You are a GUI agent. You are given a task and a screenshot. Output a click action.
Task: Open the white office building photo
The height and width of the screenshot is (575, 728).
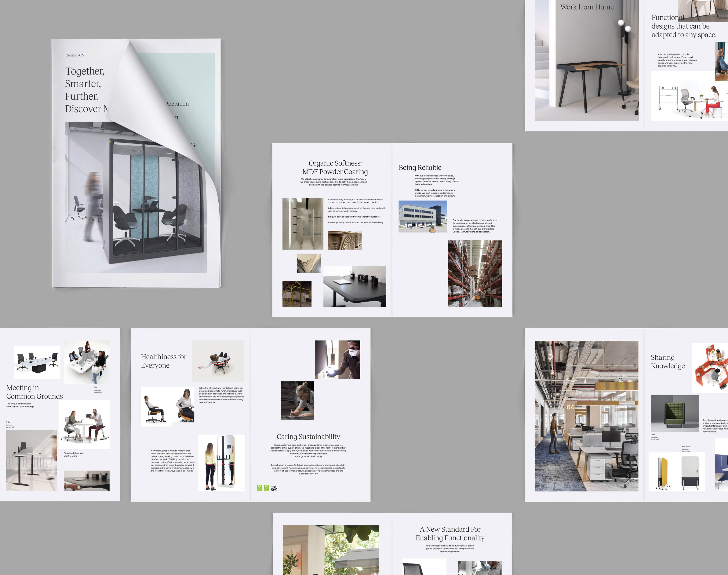(x=423, y=216)
